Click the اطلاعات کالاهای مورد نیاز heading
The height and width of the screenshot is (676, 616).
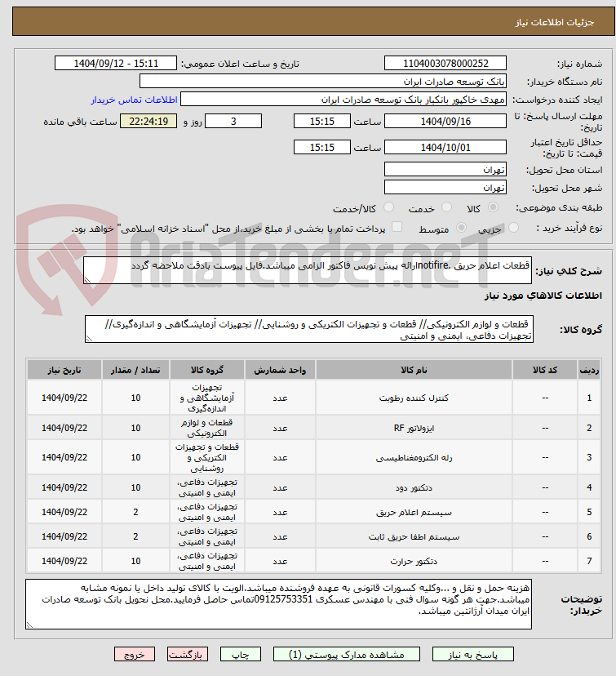coord(543,296)
